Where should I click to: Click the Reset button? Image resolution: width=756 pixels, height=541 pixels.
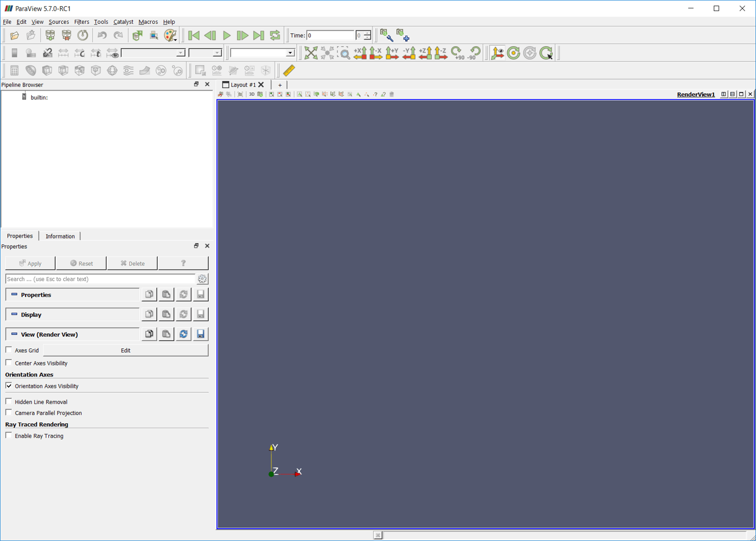coord(82,263)
